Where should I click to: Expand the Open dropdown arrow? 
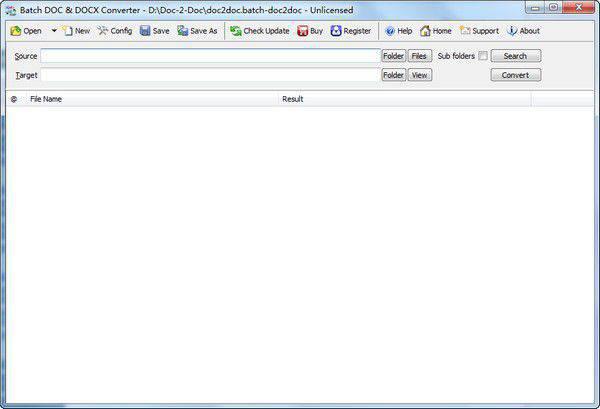(x=54, y=31)
